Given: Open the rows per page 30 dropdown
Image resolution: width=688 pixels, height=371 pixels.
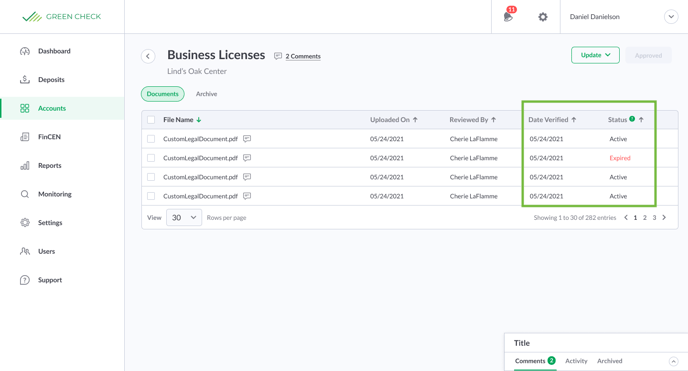Looking at the screenshot, I should pos(184,218).
